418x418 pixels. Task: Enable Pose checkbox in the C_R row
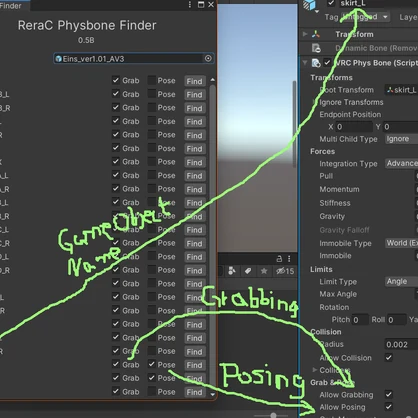click(x=152, y=243)
